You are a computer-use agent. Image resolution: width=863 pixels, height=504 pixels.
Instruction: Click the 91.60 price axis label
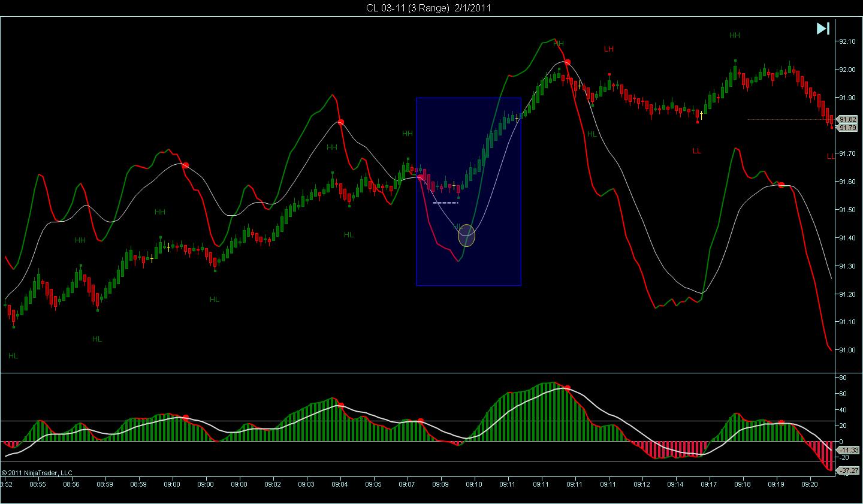(x=847, y=182)
